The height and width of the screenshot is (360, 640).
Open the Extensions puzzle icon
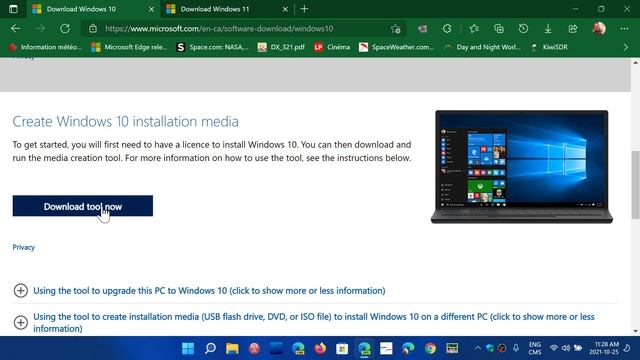pyautogui.click(x=447, y=29)
